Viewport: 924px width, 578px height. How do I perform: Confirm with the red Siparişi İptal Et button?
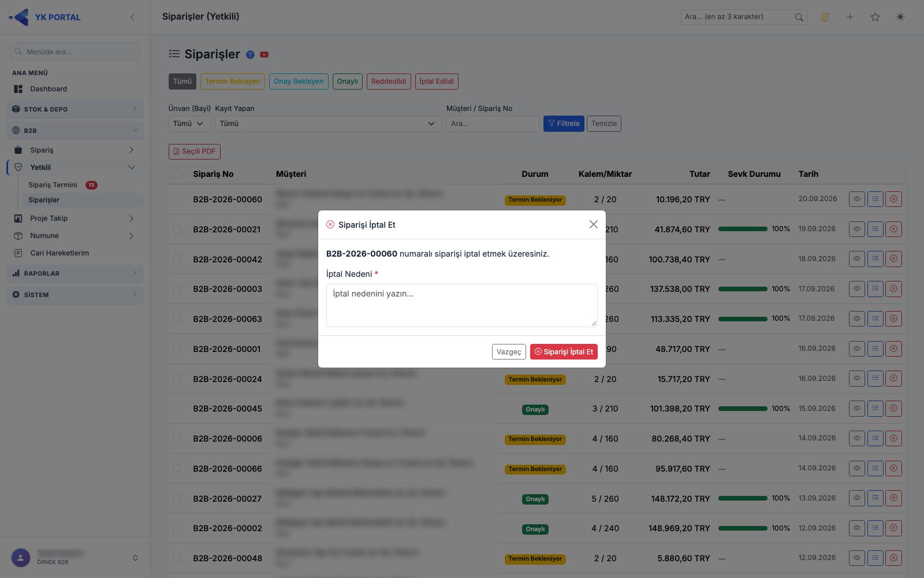(564, 351)
